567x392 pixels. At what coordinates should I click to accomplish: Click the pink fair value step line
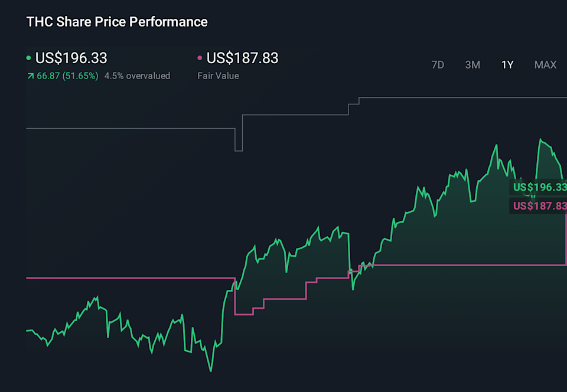tap(118, 277)
